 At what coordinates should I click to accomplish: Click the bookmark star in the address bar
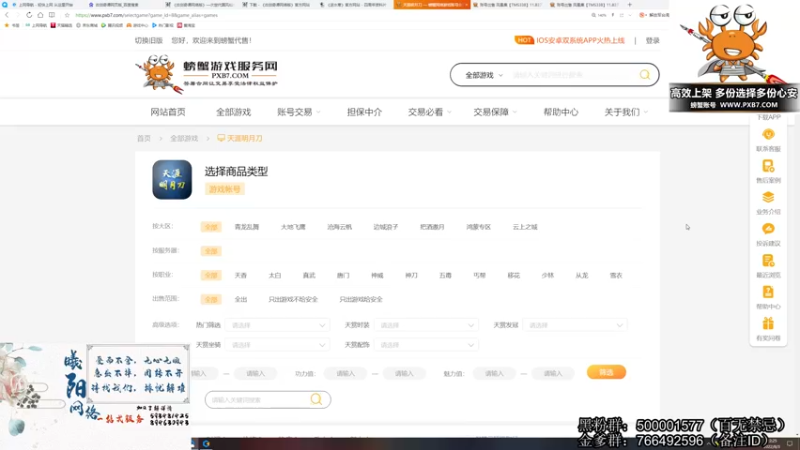click(67, 15)
